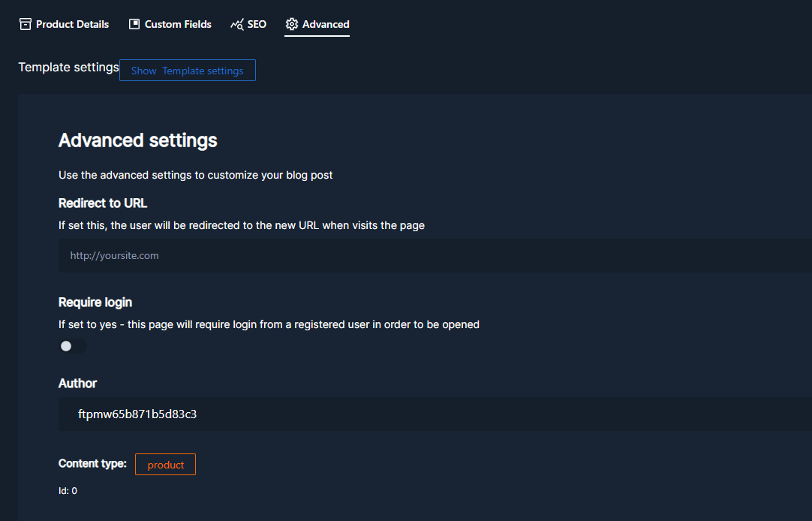Select the Advanced tab label
Screen dimensions: 812x521
click(x=326, y=24)
